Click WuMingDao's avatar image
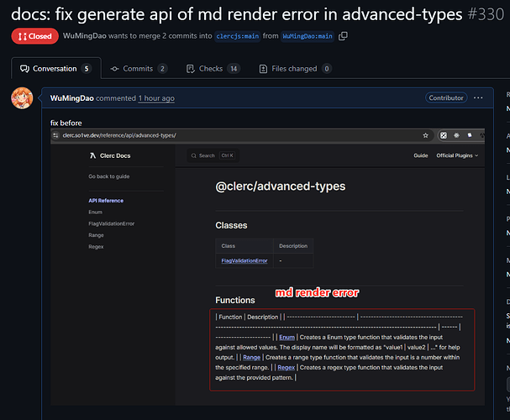The width and height of the screenshot is (510, 420). [22, 97]
